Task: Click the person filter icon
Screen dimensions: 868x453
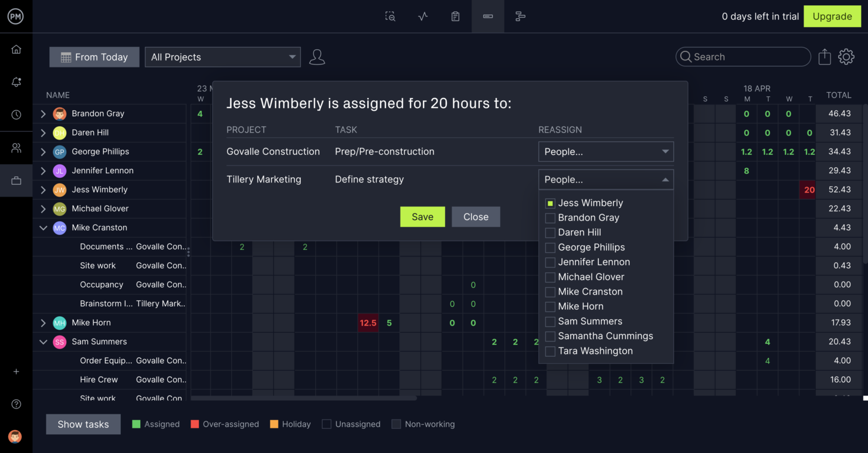Action: click(317, 57)
